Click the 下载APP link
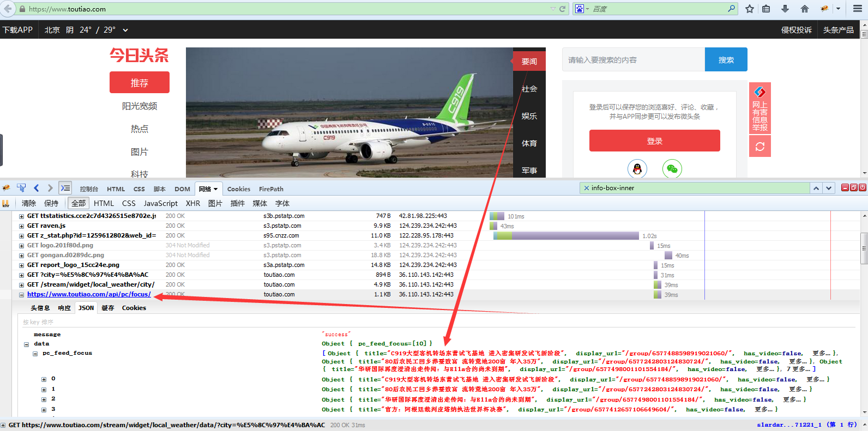Screen dimensions: 868x431 point(17,30)
